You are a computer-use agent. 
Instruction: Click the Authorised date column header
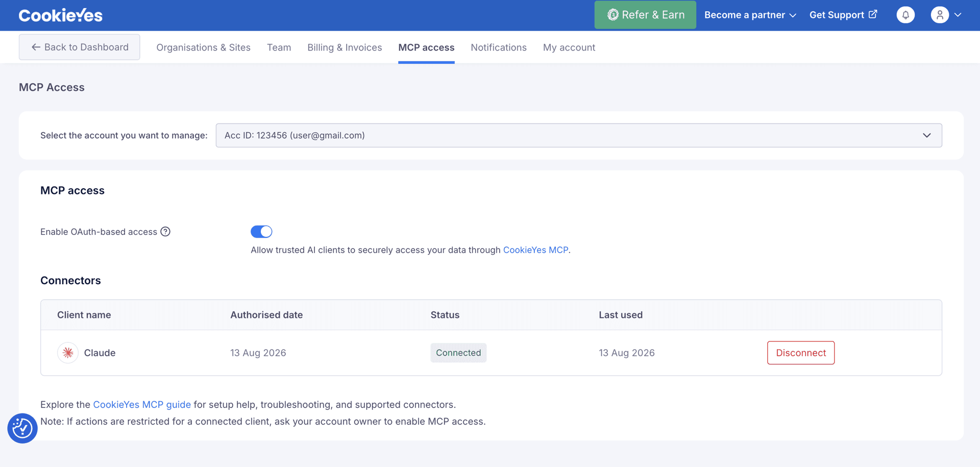point(266,315)
